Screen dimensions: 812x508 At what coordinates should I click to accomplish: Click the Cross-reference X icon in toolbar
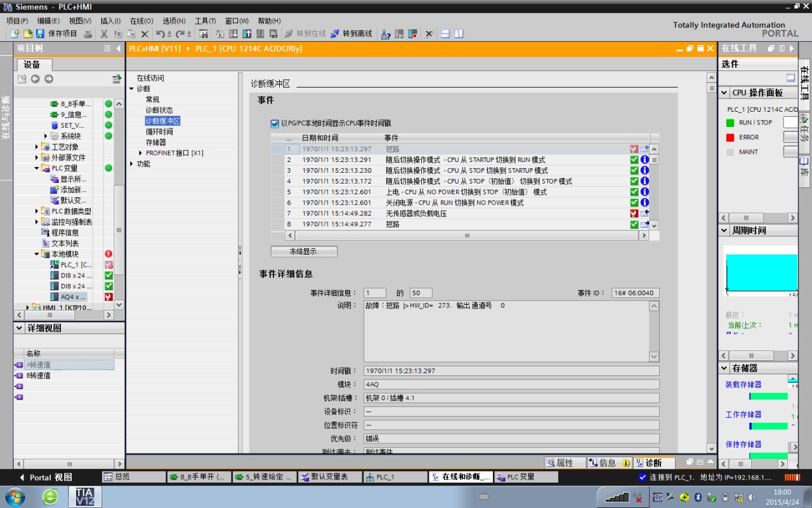(429, 34)
